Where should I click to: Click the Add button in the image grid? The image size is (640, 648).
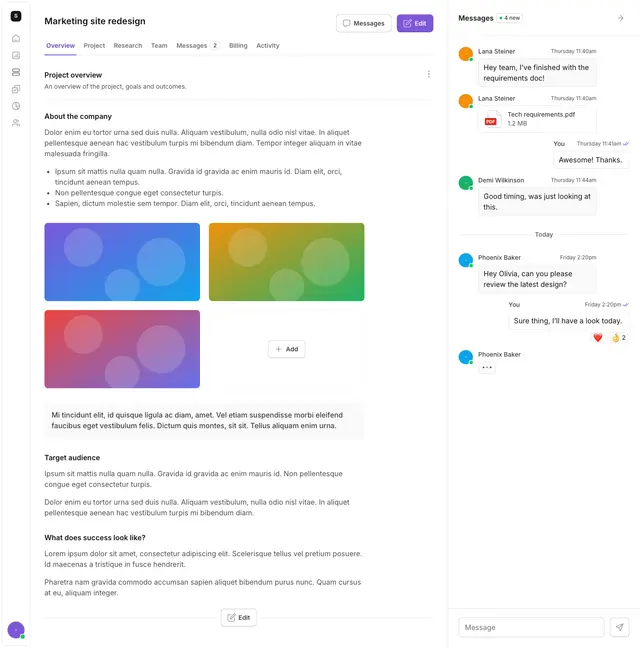pos(287,349)
